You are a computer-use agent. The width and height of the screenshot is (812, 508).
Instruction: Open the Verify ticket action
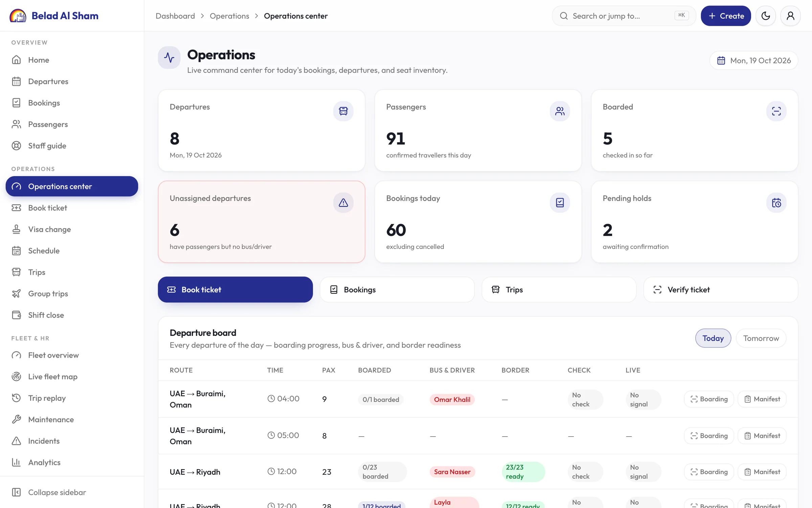tap(721, 290)
